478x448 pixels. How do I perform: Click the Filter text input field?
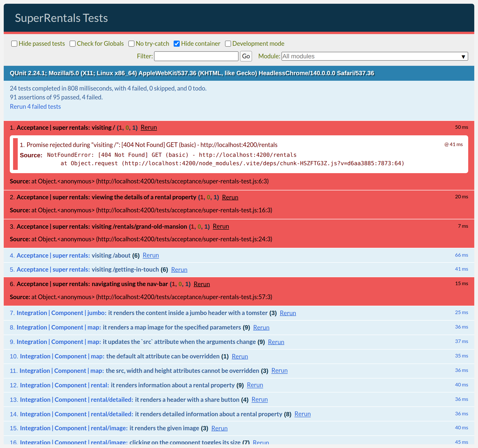tap(196, 56)
